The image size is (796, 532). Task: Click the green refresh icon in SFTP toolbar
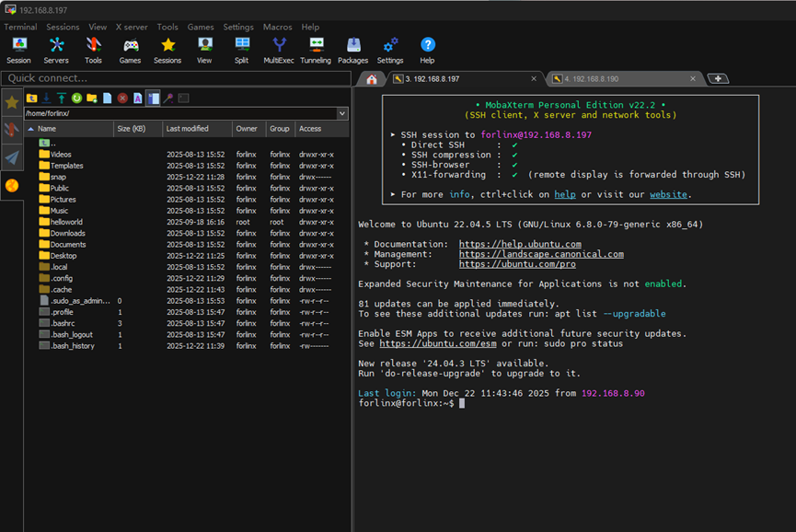pos(76,98)
